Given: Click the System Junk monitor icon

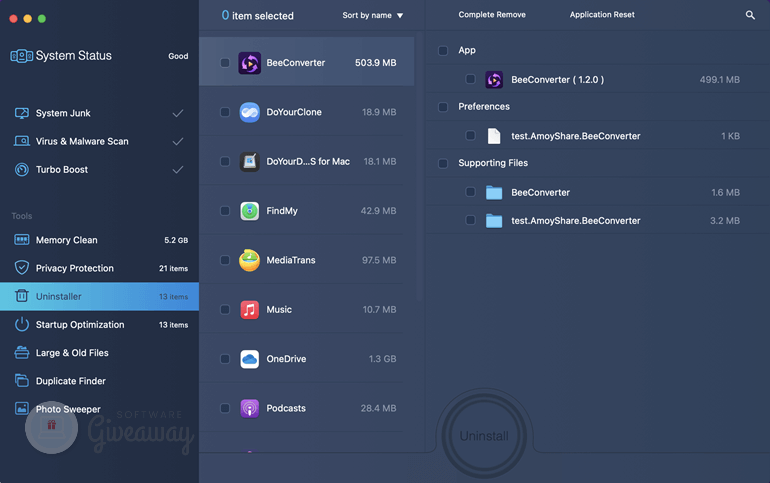Looking at the screenshot, I should tap(22, 113).
